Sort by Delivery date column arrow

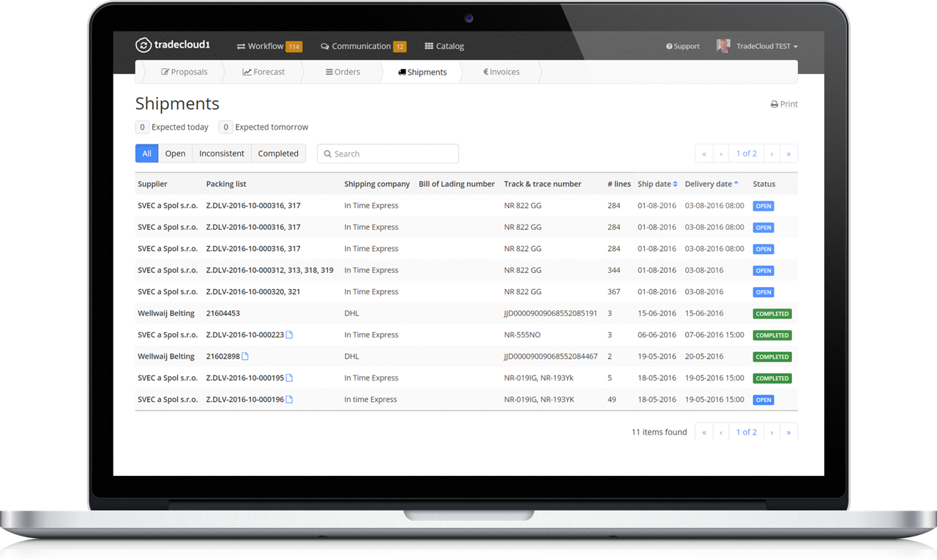(x=736, y=183)
